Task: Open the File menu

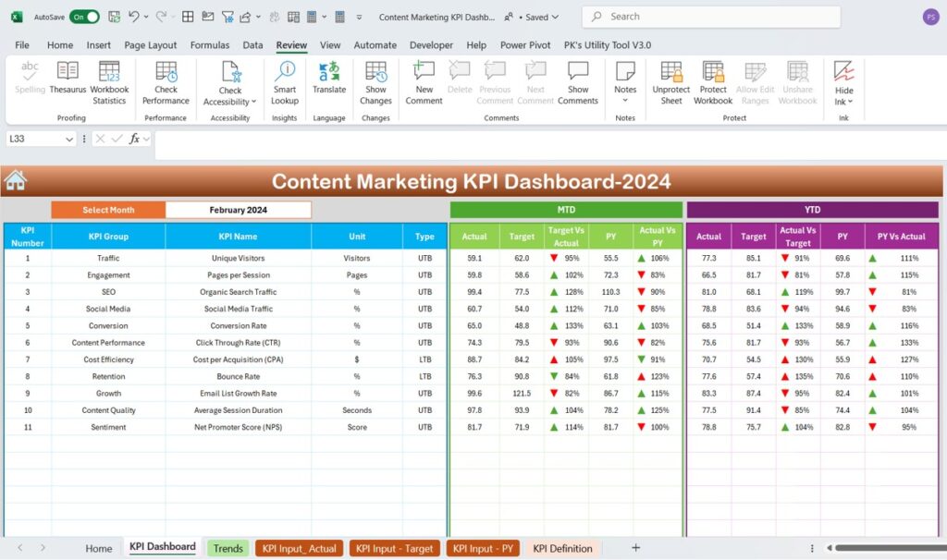Action: coord(22,44)
